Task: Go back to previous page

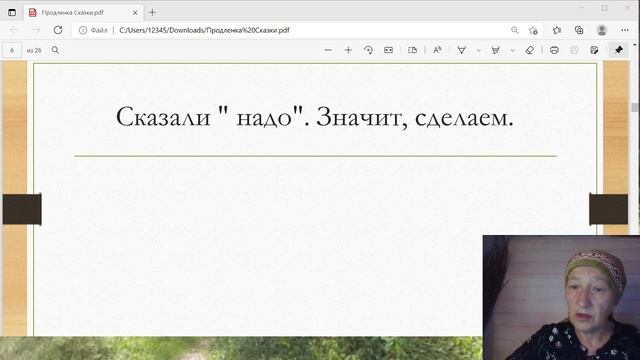Action: click(14, 30)
